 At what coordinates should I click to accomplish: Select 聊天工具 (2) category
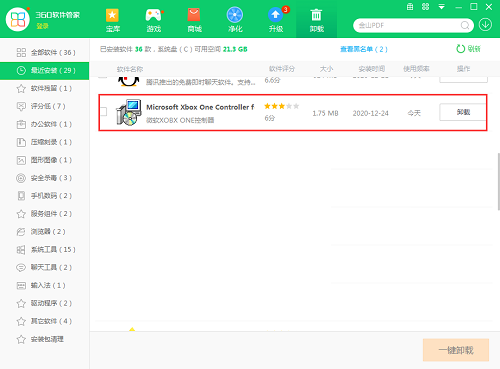point(45,267)
